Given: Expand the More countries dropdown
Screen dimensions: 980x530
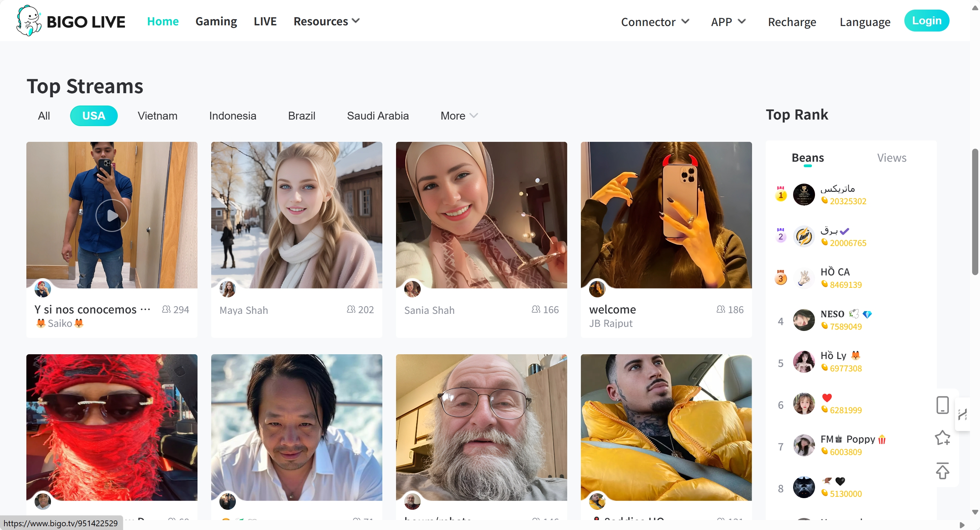Looking at the screenshot, I should click(459, 116).
